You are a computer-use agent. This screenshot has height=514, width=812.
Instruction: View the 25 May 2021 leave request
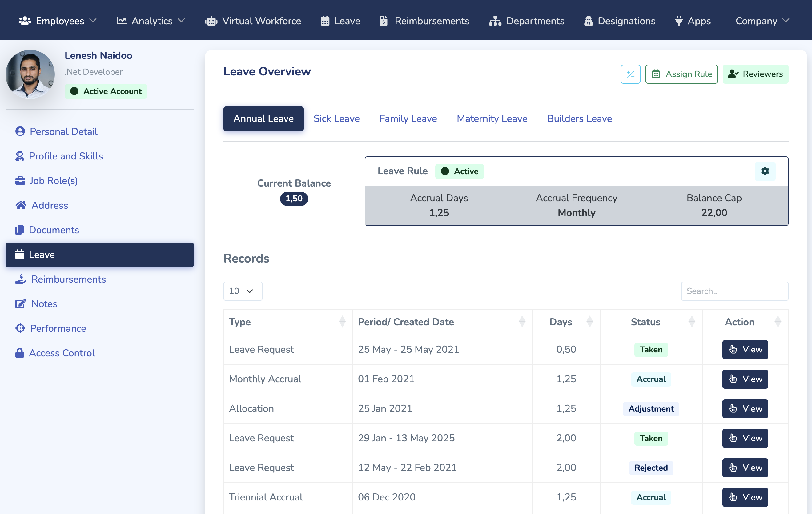(x=745, y=349)
